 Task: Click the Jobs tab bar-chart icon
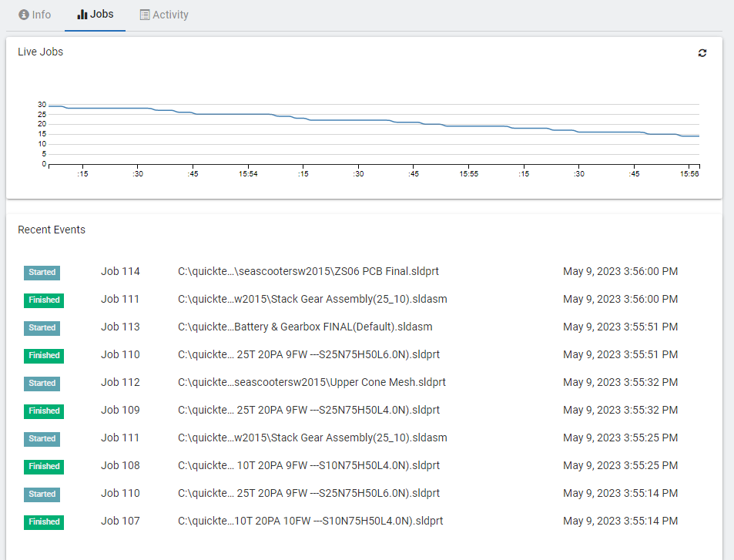coord(82,15)
